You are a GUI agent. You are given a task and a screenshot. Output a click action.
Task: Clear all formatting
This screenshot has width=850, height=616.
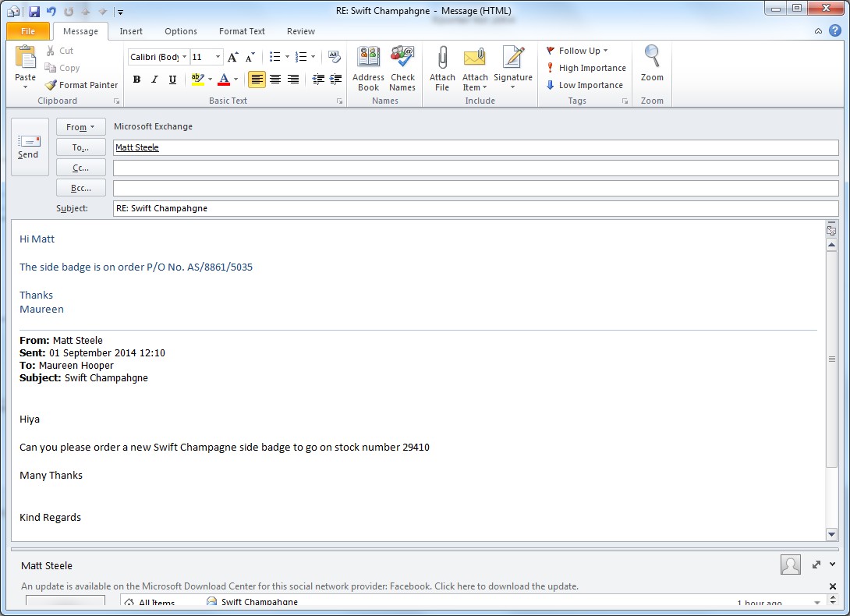(335, 57)
